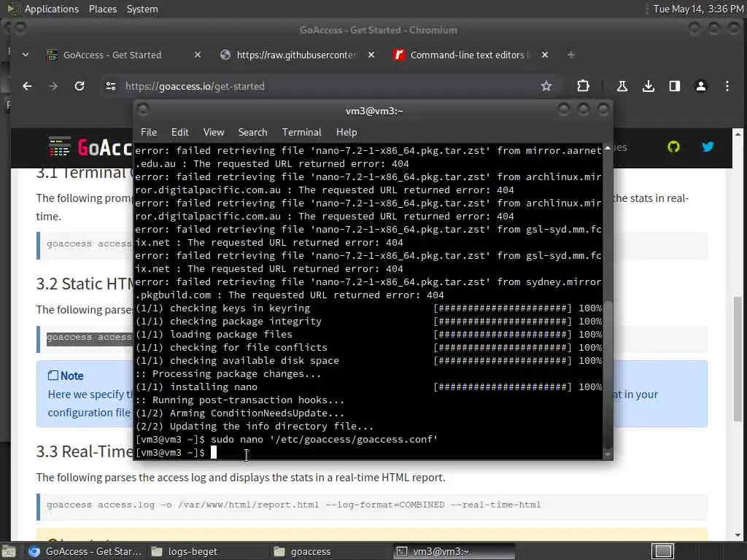The height and width of the screenshot is (560, 747).
Task: Click the terminal window title vm3@vm3:~
Action: (374, 111)
